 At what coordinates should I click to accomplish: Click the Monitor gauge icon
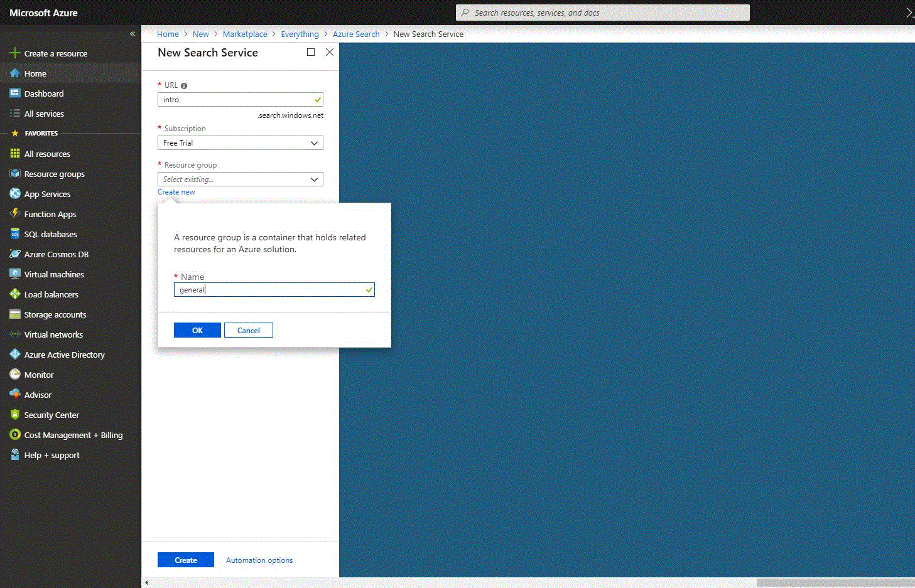[x=15, y=375]
